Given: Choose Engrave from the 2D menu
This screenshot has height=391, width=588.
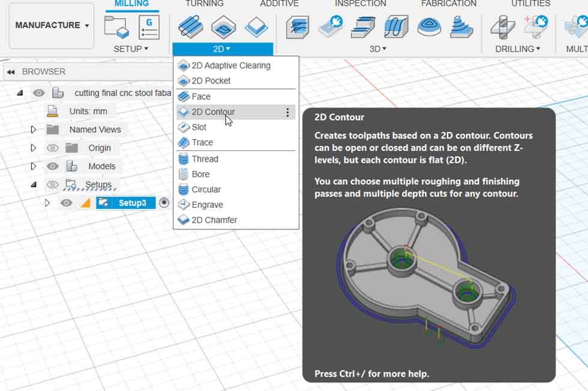Looking at the screenshot, I should pos(236,205).
